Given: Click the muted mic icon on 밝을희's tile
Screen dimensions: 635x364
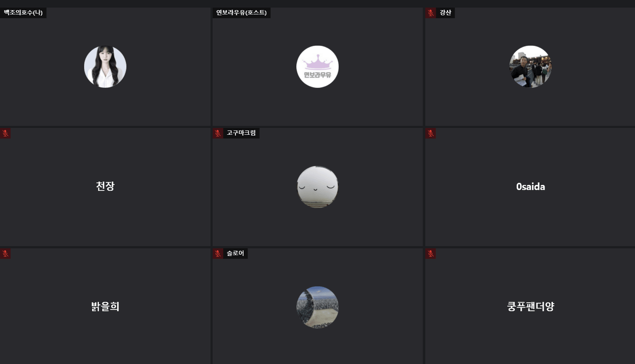Looking at the screenshot, I should click(x=5, y=253).
